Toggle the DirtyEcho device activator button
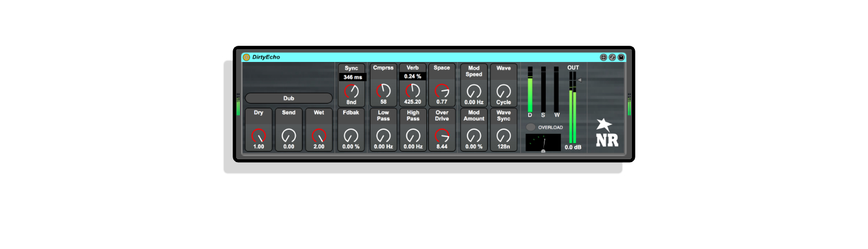868x249 pixels. coord(247,57)
